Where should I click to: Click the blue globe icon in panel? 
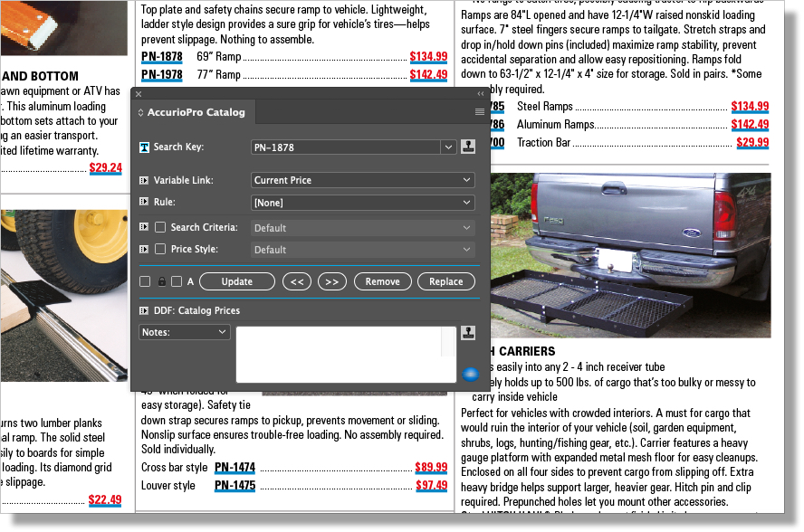pos(470,374)
